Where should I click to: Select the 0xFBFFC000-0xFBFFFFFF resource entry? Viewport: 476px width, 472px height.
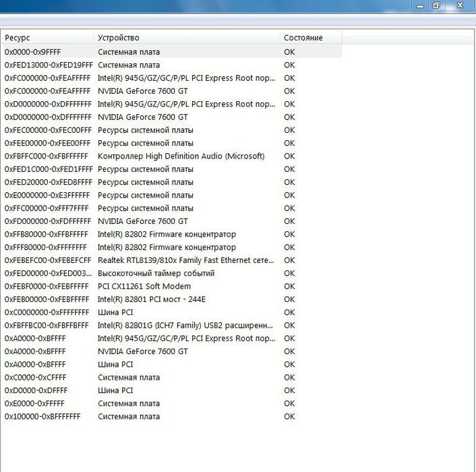pos(46,156)
